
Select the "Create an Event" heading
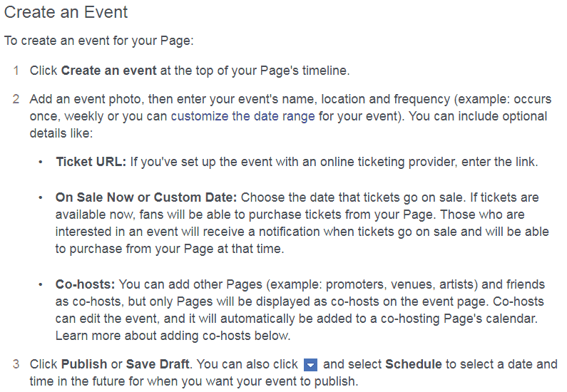click(66, 12)
